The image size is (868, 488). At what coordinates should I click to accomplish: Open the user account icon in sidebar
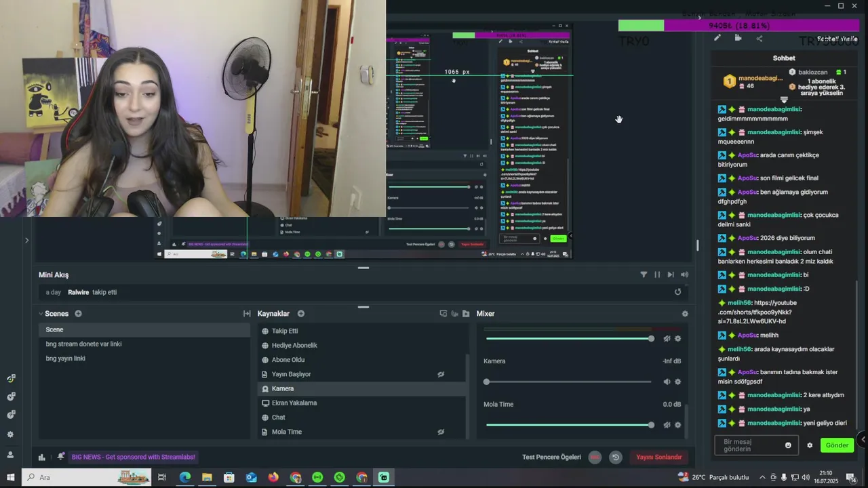[x=10, y=455]
